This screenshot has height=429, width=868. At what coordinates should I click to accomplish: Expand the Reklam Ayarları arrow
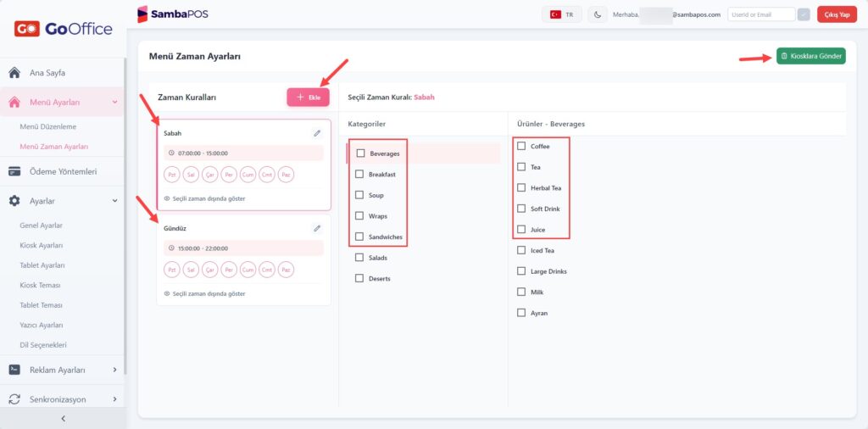pyautogui.click(x=114, y=370)
